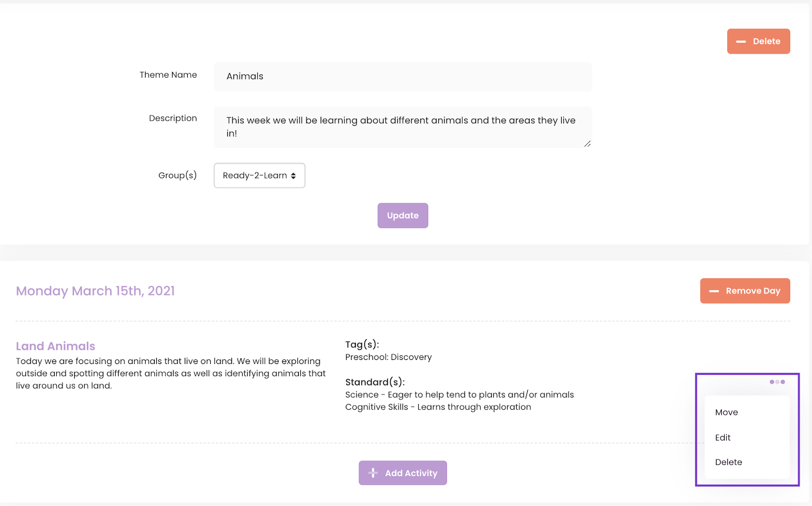Click the Monday March 15th, 2021 heading
812x506 pixels.
(x=95, y=291)
